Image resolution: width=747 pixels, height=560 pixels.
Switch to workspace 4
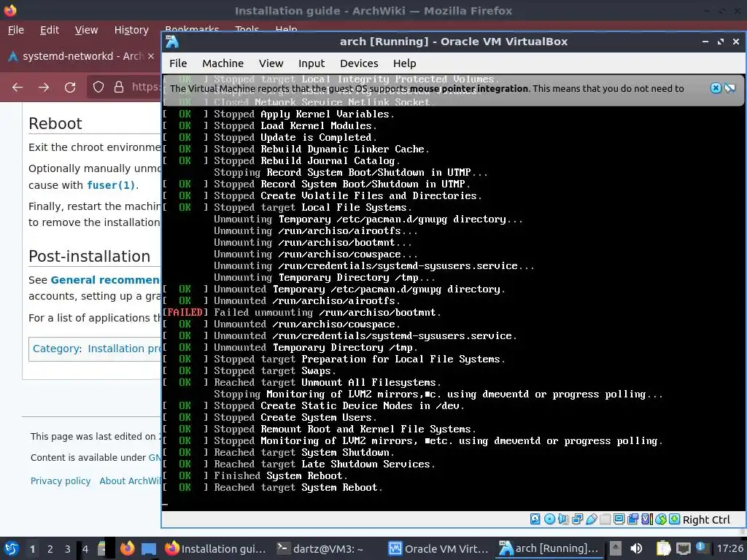pos(85,549)
